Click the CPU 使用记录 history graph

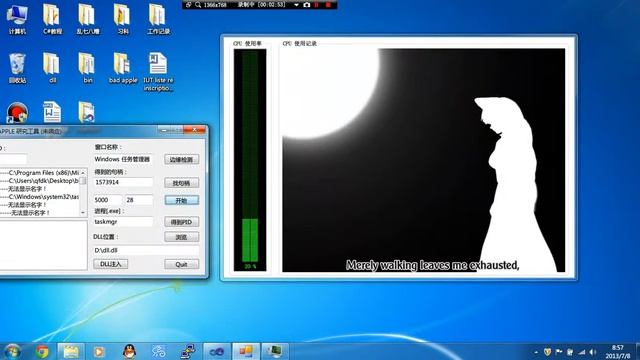pyautogui.click(x=424, y=160)
